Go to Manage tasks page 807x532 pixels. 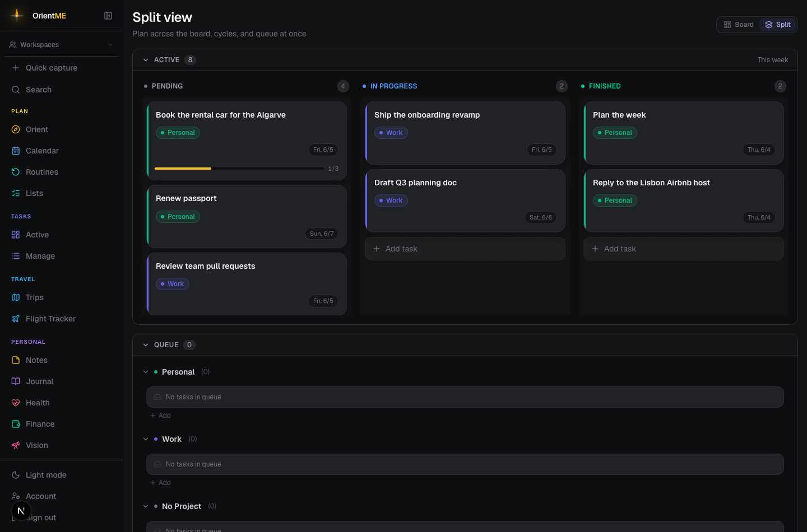[x=62, y=256]
